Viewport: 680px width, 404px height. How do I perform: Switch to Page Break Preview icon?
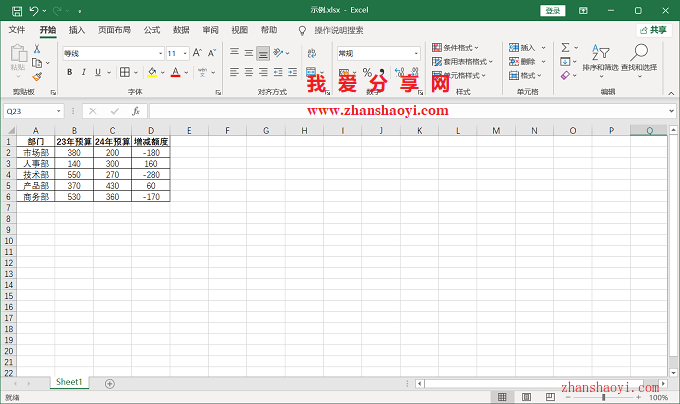(550, 397)
